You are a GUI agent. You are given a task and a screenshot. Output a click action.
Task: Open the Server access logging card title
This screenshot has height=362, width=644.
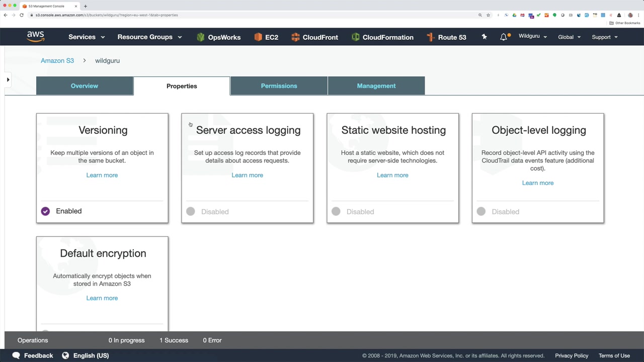(x=248, y=130)
